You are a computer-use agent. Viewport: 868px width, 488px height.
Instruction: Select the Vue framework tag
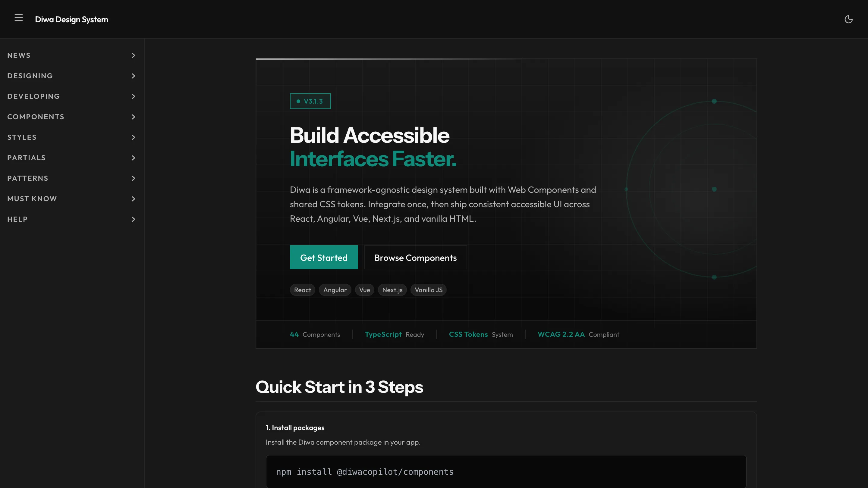click(365, 290)
